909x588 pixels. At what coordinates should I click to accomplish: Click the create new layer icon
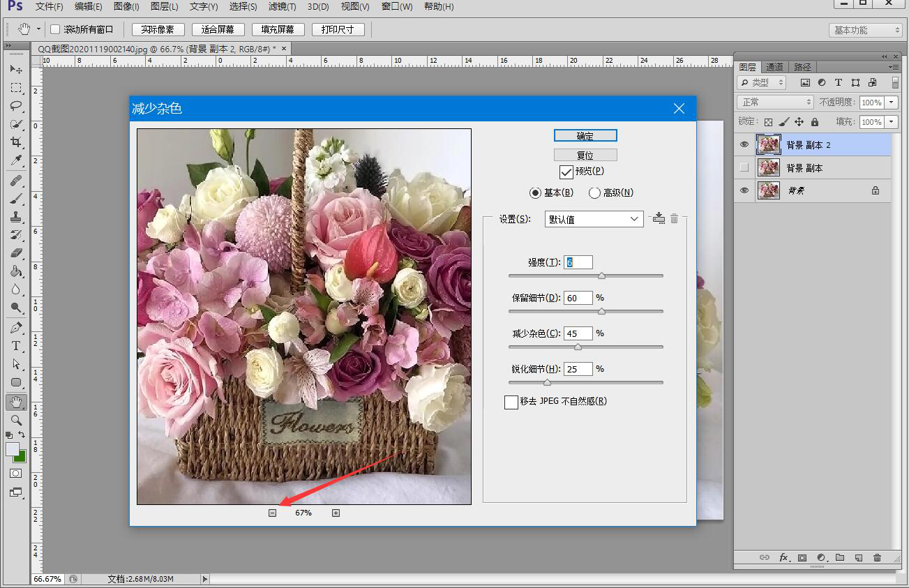tap(859, 558)
